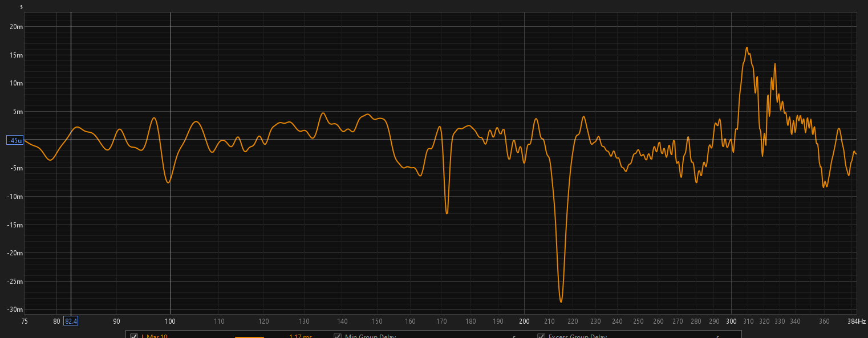Toggle the Min Group Delay checkbox
This screenshot has width=868, height=338.
point(338,336)
